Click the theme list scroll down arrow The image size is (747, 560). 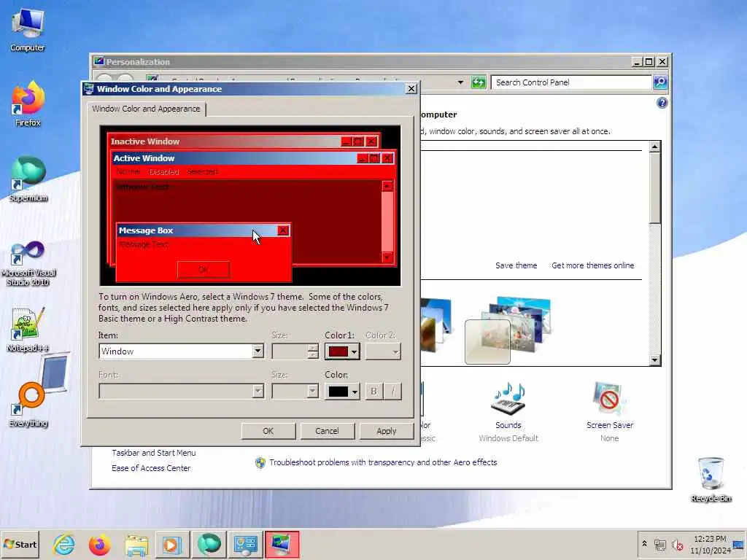[x=655, y=360]
